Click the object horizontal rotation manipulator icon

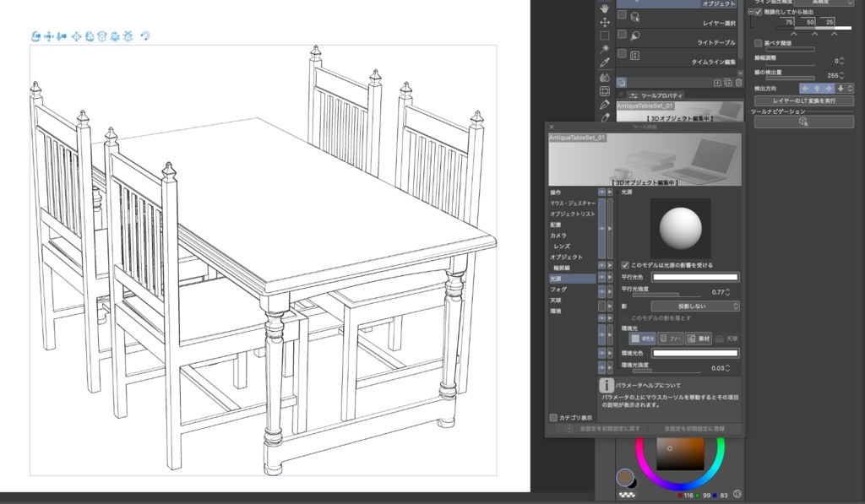click(102, 36)
